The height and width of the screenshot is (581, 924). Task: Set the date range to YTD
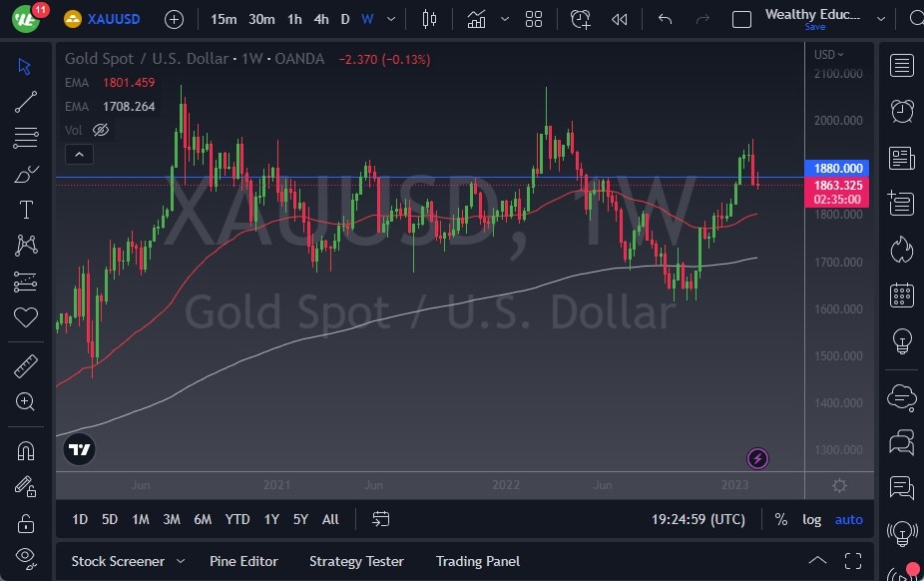pos(237,519)
